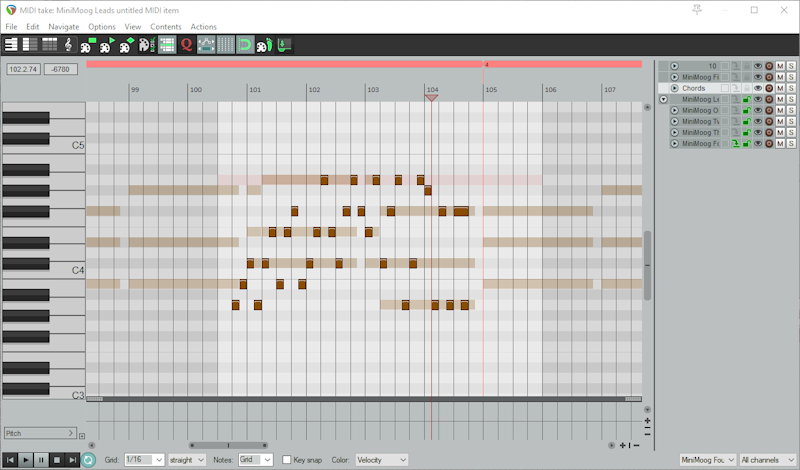
Task: Open the Color Velocity dropdown
Action: click(x=382, y=460)
